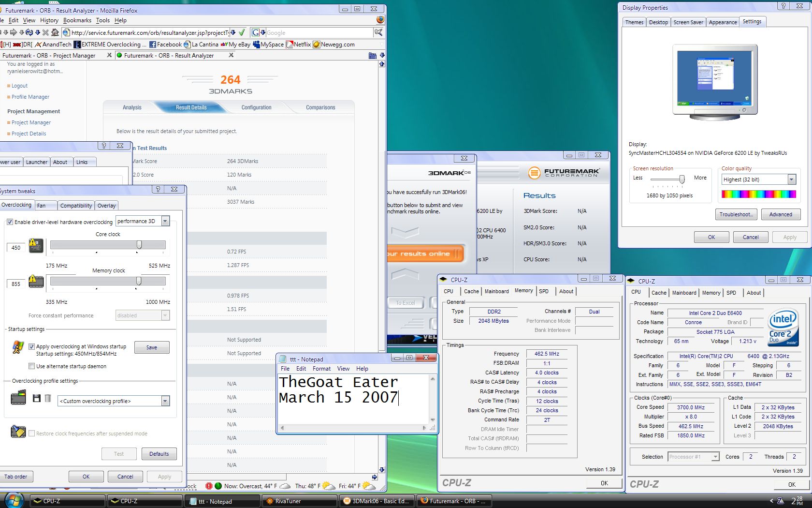The image size is (812, 508).
Task: Open the URL history dropdown arrow in Firefox
Action: point(233,32)
